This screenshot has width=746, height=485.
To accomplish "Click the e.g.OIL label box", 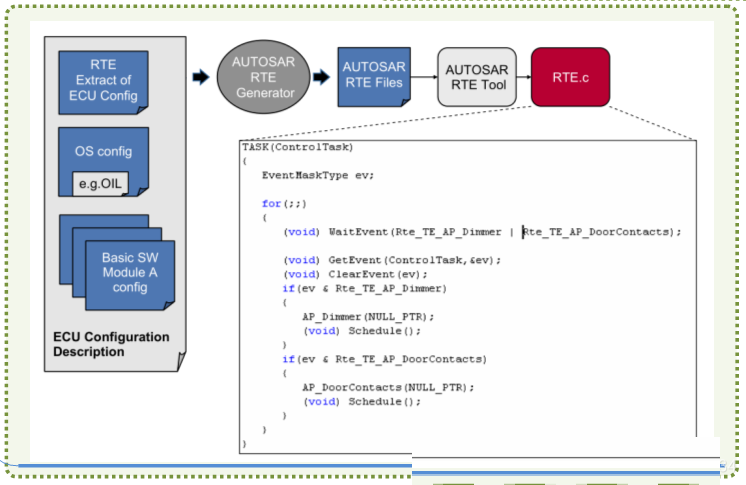I will [x=100, y=184].
